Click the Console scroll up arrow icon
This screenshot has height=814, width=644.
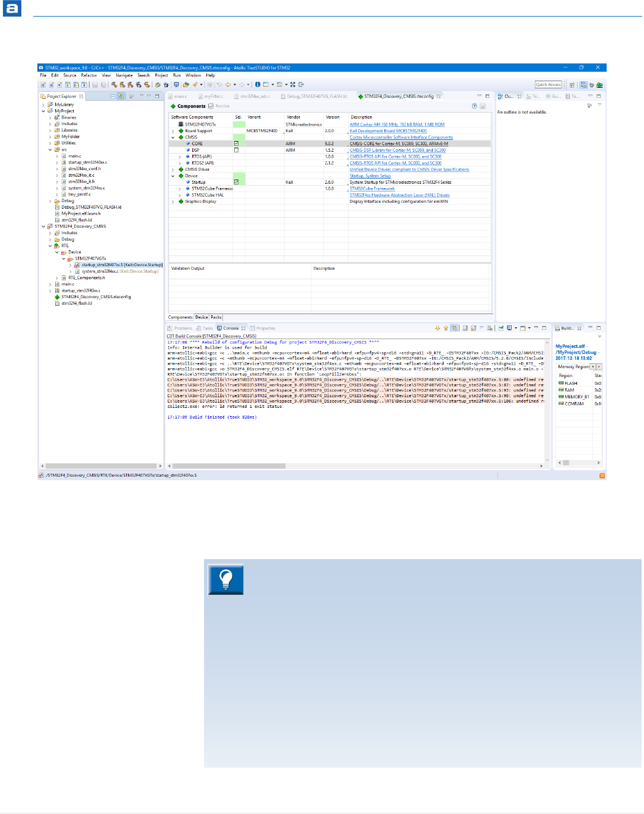coord(446,328)
